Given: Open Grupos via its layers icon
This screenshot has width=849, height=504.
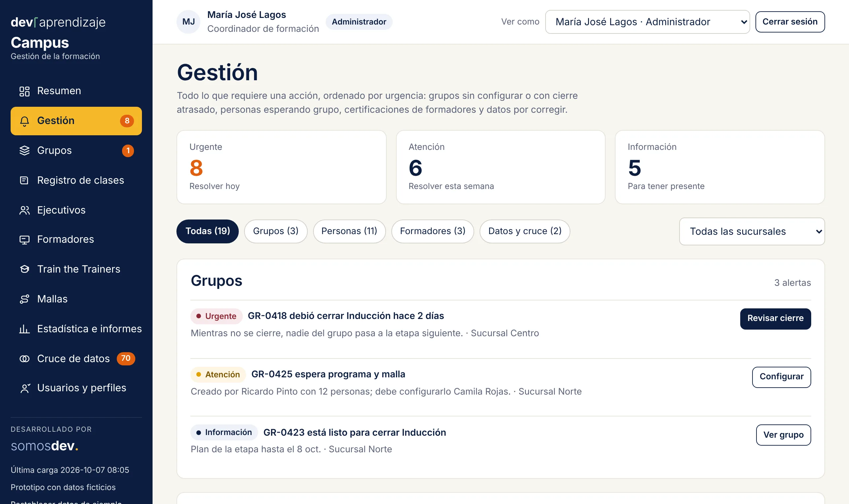Looking at the screenshot, I should coord(25,151).
